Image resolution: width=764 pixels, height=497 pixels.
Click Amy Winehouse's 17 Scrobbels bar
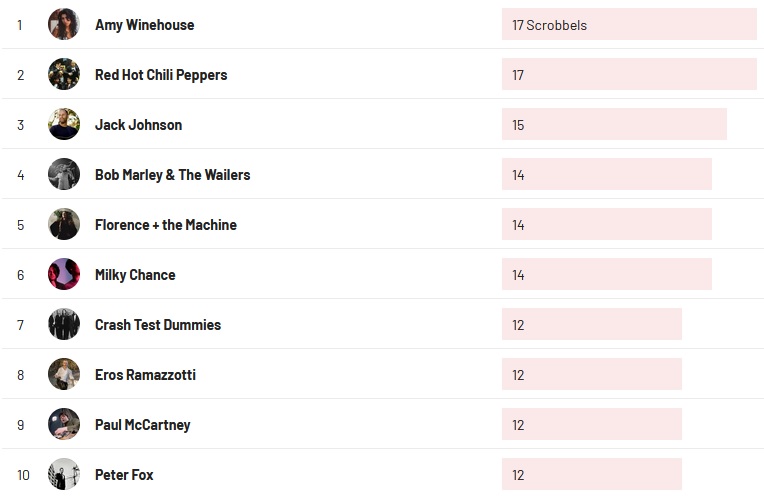[x=628, y=25]
